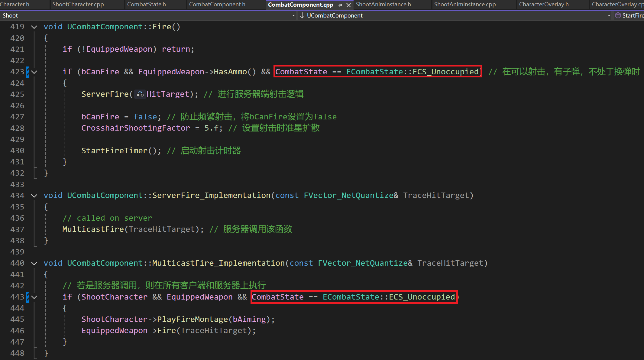
Task: Open the UCombatComponent class dropdown arrow
Action: click(x=609, y=15)
